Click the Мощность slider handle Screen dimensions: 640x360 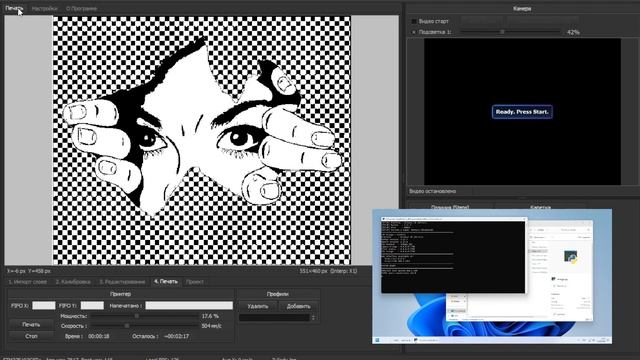click(137, 316)
